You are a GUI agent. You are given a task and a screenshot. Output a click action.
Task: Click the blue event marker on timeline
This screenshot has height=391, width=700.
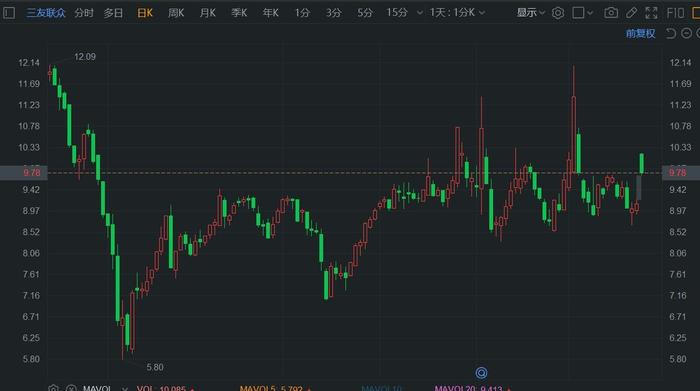[x=481, y=373]
